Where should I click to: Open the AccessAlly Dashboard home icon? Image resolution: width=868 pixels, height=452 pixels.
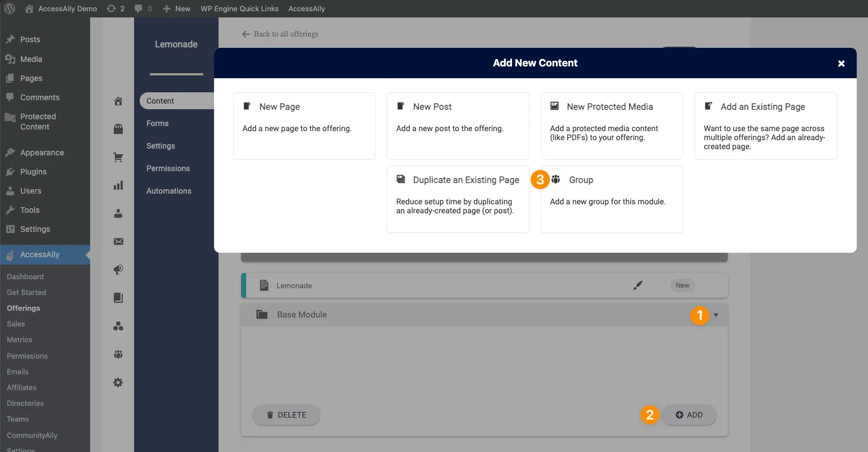click(118, 101)
